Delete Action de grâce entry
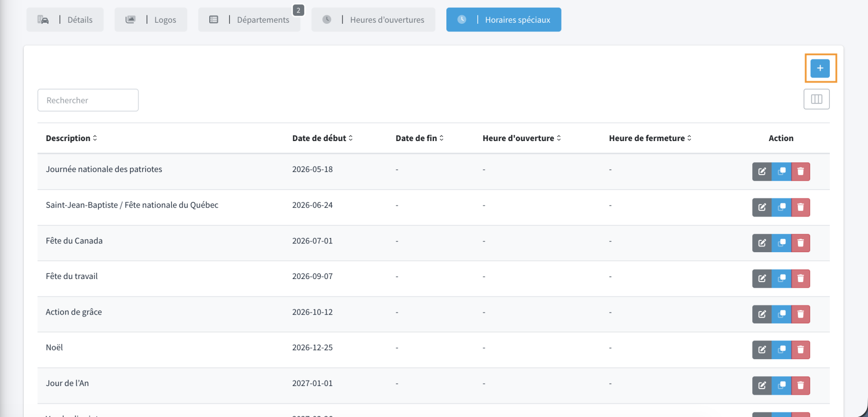Image resolution: width=868 pixels, height=417 pixels. [800, 314]
